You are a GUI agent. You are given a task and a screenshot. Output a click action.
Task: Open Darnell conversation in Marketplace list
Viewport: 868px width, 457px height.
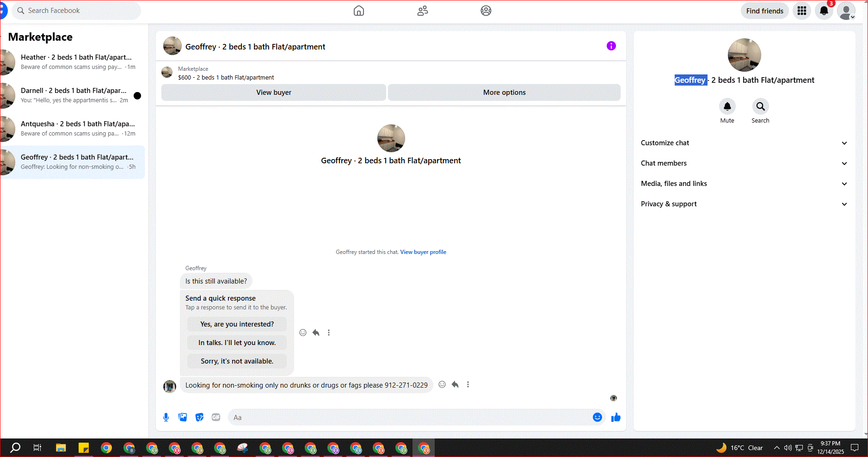point(73,95)
